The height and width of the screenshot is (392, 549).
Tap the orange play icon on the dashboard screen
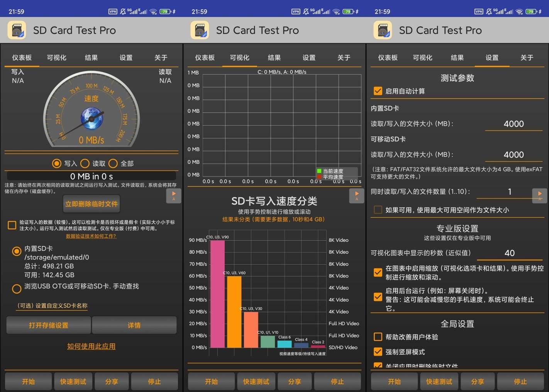click(x=174, y=195)
